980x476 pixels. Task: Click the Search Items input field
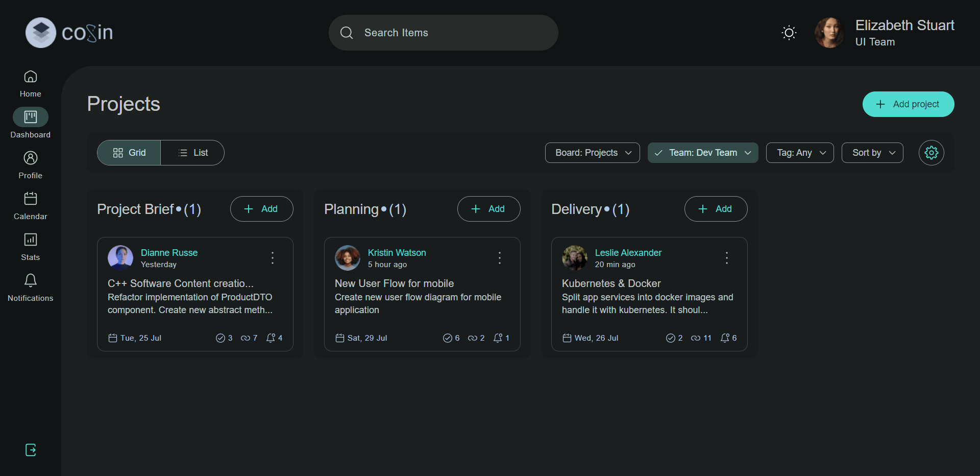pyautogui.click(x=443, y=32)
